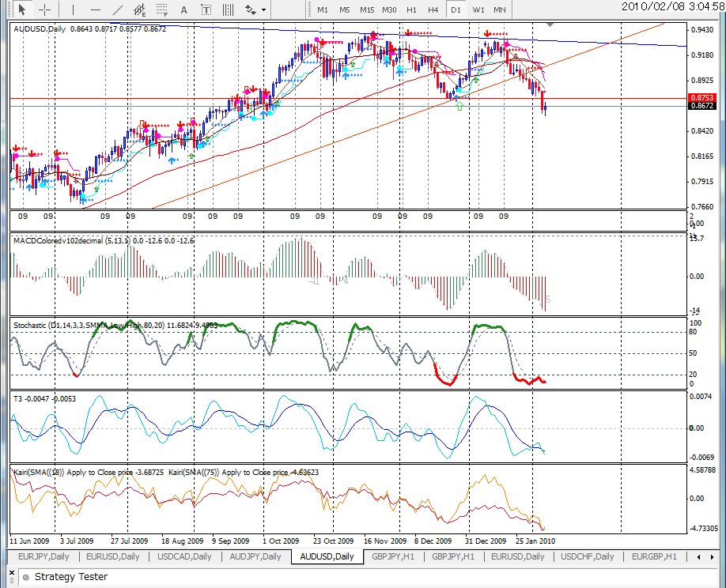The width and height of the screenshot is (726, 588).
Task: Open the AUDJPY,Daily chart tab
Action: point(255,556)
